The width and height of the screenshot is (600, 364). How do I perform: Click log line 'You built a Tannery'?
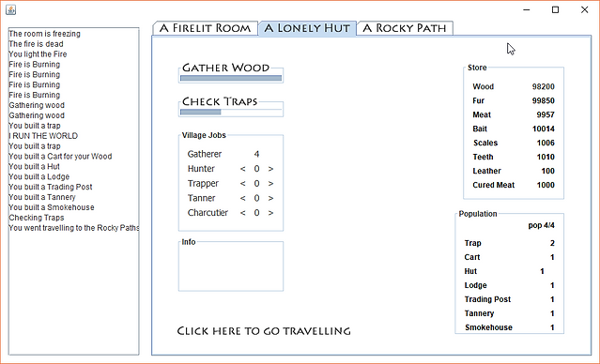(42, 197)
